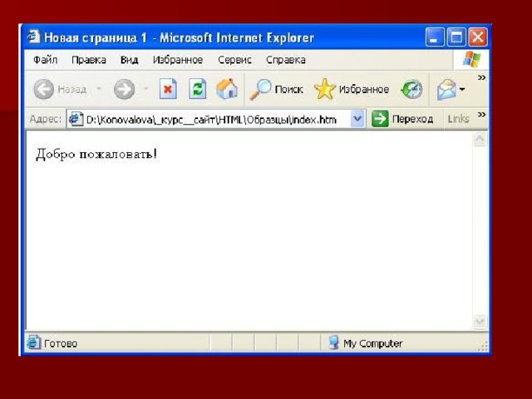This screenshot has height=399, width=532.
Task: Click the Mail envelope icon
Action: tap(446, 90)
